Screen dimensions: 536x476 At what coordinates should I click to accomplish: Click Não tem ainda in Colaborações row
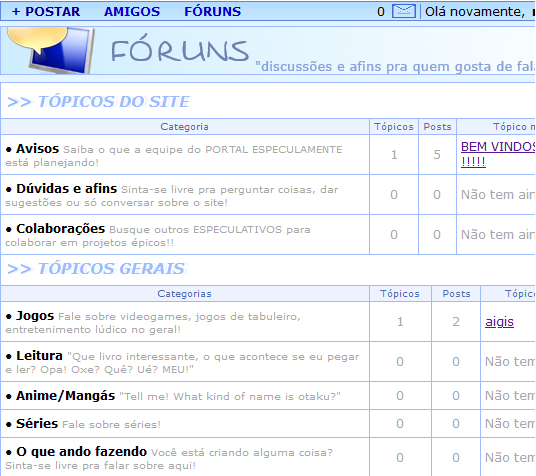click(498, 235)
